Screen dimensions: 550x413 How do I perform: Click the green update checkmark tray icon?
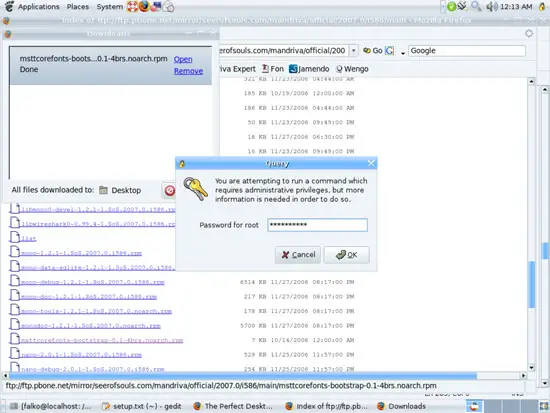[x=452, y=6]
